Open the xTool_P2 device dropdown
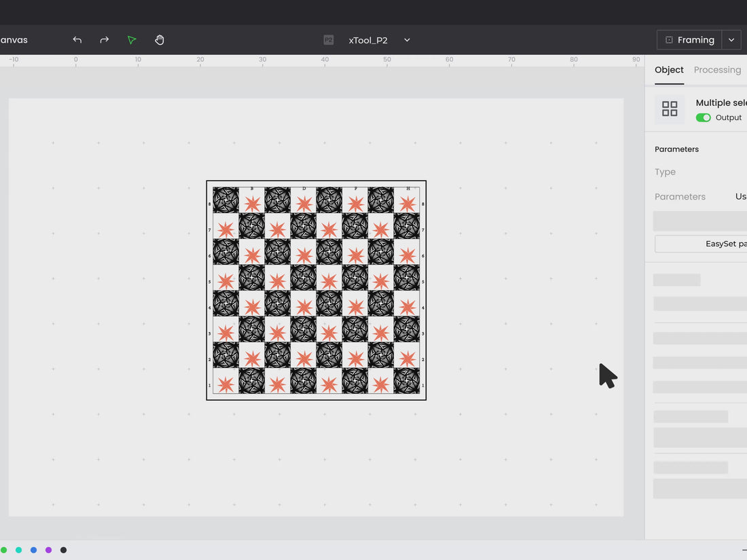Image resolution: width=747 pixels, height=560 pixels. [x=407, y=40]
